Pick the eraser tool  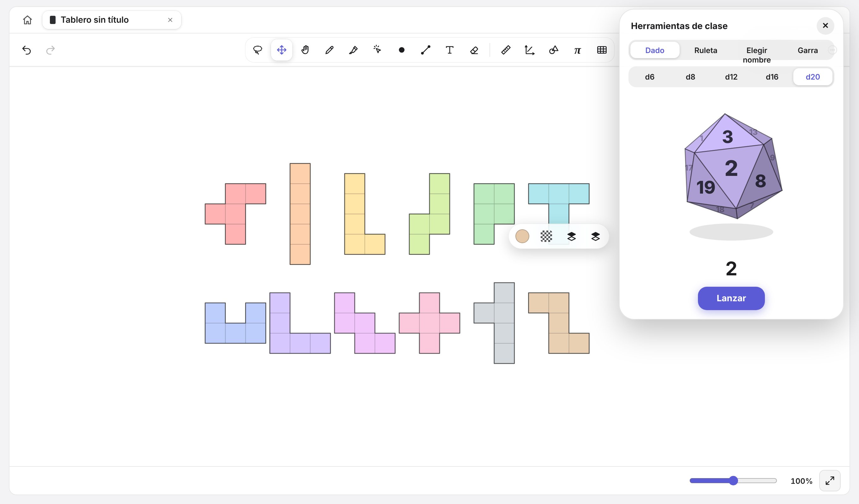coord(474,50)
